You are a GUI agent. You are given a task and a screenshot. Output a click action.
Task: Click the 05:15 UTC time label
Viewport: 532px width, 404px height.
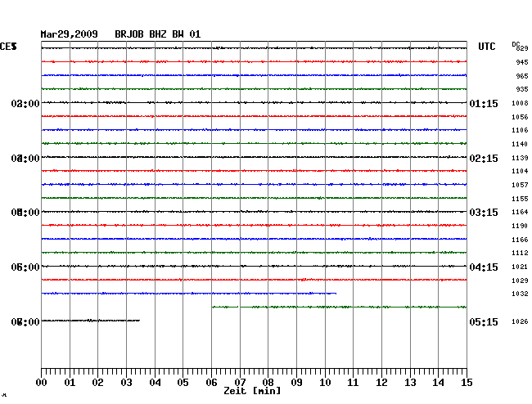484,321
